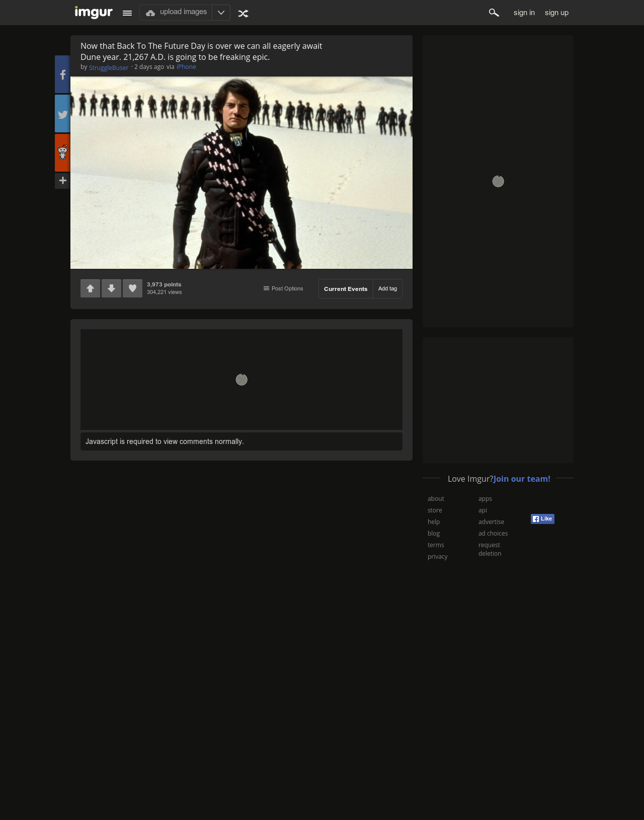
Task: Click the '2 days ago' timestamp
Action: click(x=149, y=67)
